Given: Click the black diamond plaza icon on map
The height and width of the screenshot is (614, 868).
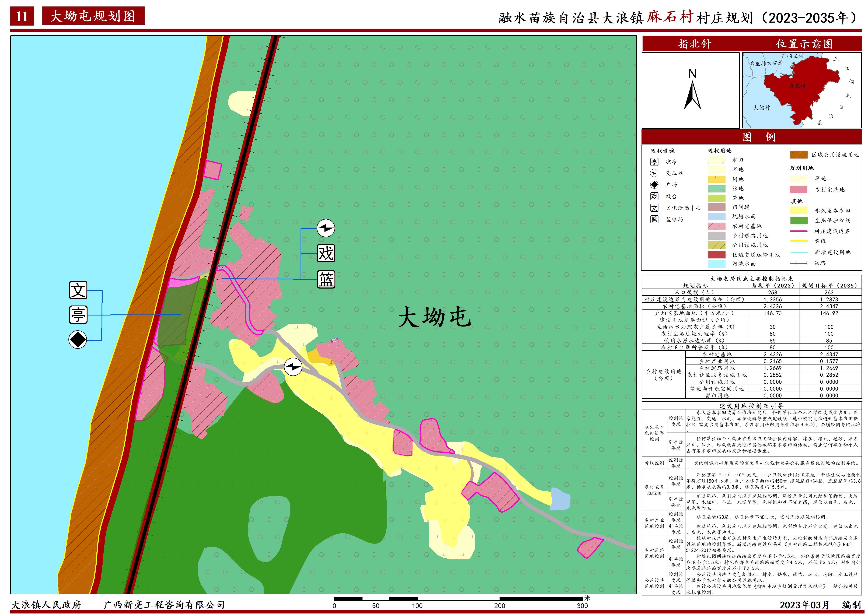Looking at the screenshot, I should point(78,340).
